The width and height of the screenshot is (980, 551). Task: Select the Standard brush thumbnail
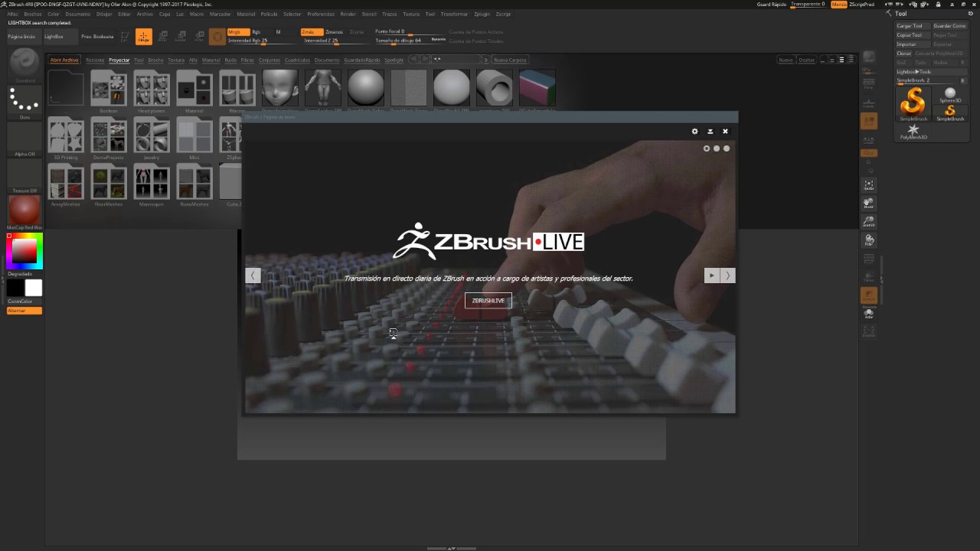[x=24, y=64]
